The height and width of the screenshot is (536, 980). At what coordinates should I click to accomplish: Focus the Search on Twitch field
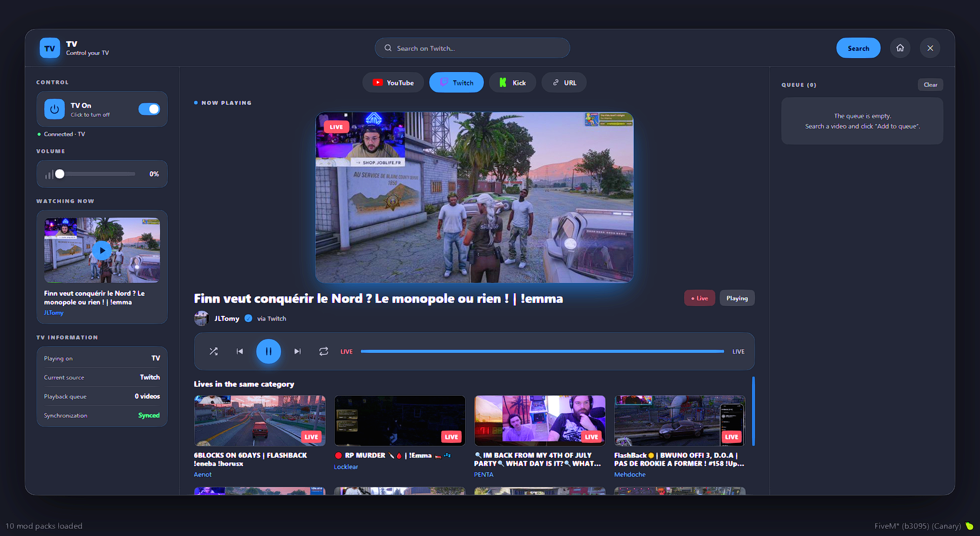[x=472, y=48]
